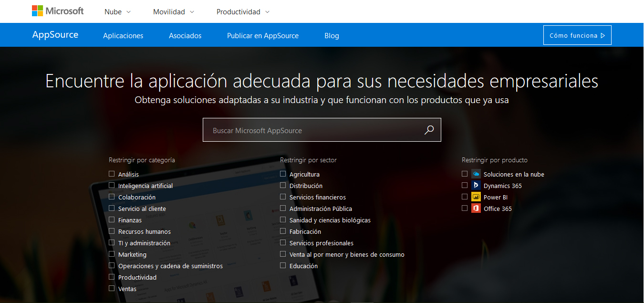Focus the Buscar Microsoft AppSource field
This screenshot has width=644, height=303.
coord(322,130)
